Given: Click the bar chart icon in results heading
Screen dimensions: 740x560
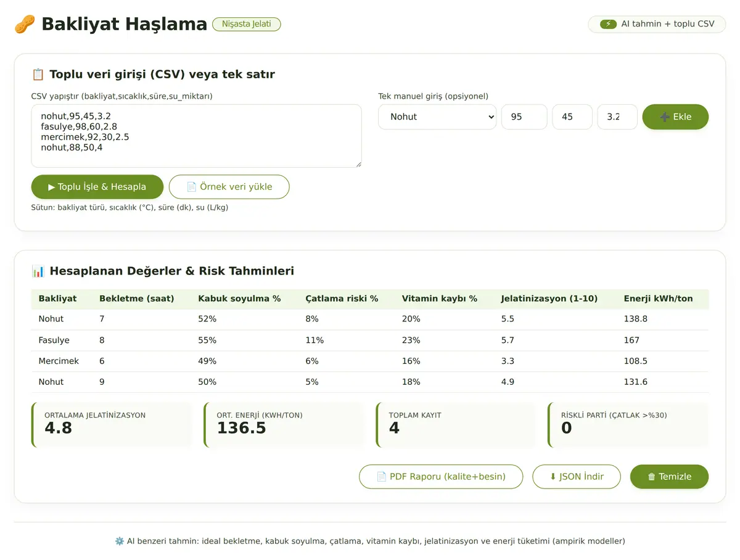Looking at the screenshot, I should click(x=38, y=271).
